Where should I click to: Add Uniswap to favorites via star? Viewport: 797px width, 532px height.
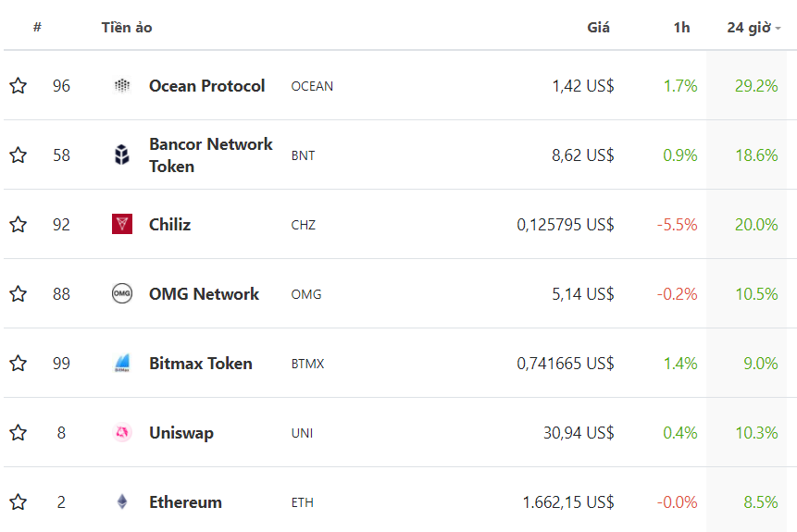[19, 432]
